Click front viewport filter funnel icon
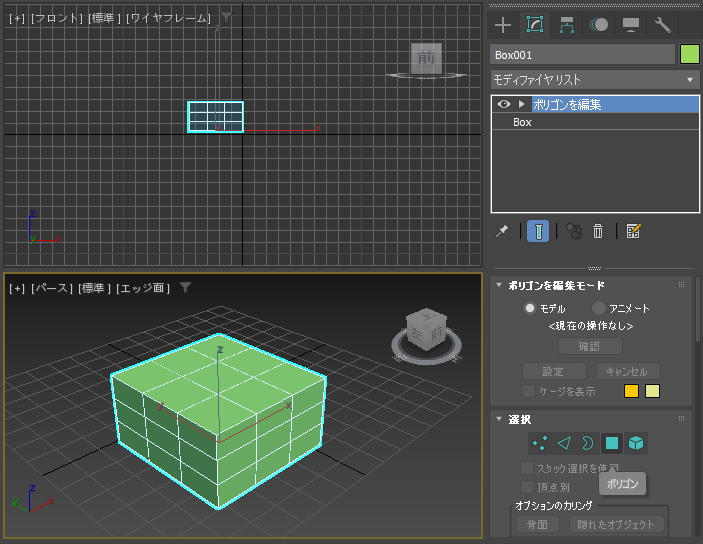Viewport: 703px width, 544px height. point(226,17)
